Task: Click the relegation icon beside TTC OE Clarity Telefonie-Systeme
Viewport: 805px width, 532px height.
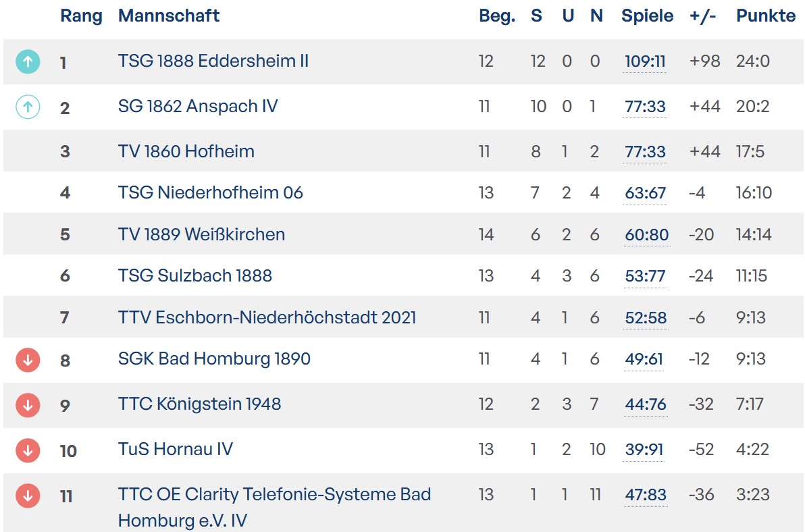Action: [28, 496]
